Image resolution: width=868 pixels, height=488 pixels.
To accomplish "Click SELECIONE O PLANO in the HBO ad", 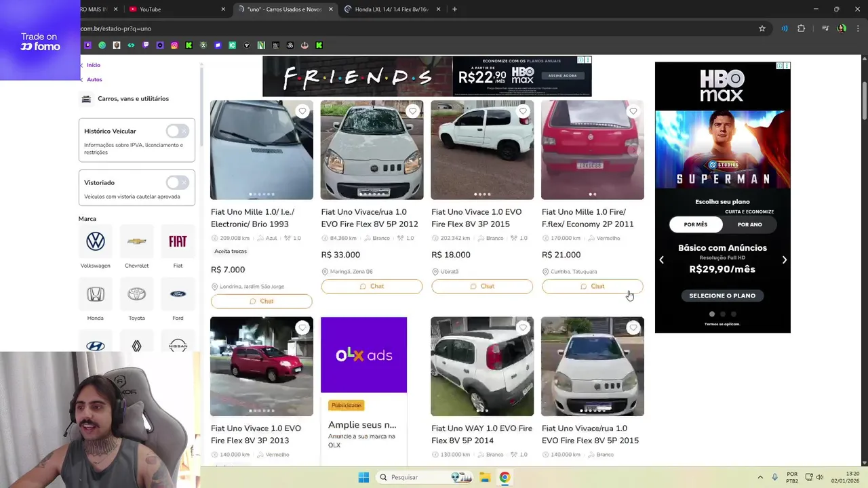I will pos(722,296).
